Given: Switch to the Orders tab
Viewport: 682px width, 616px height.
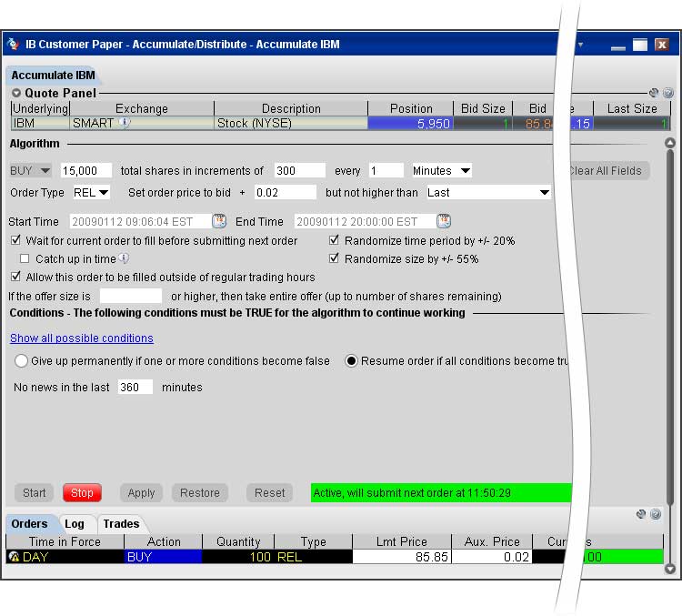Looking at the screenshot, I should tap(29, 524).
